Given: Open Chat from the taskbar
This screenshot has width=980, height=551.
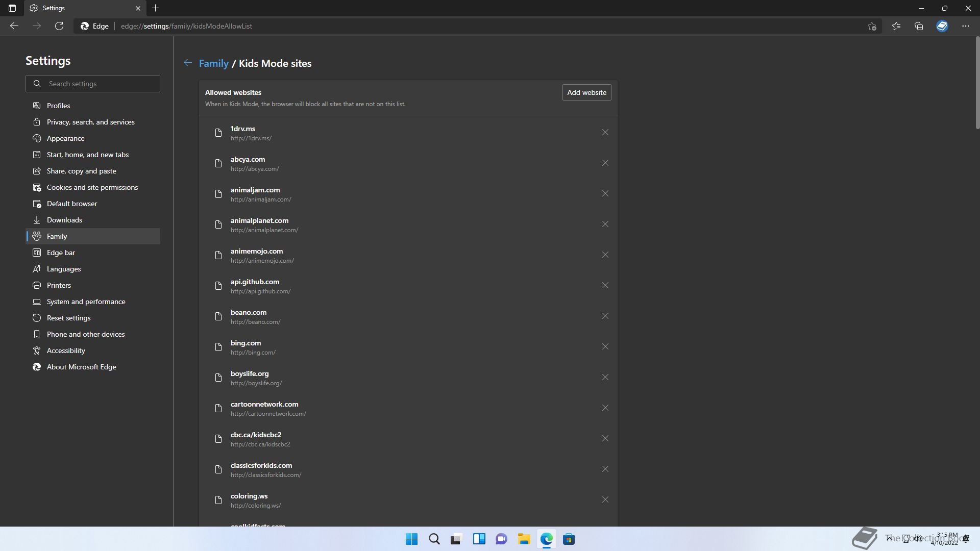Looking at the screenshot, I should 501,539.
